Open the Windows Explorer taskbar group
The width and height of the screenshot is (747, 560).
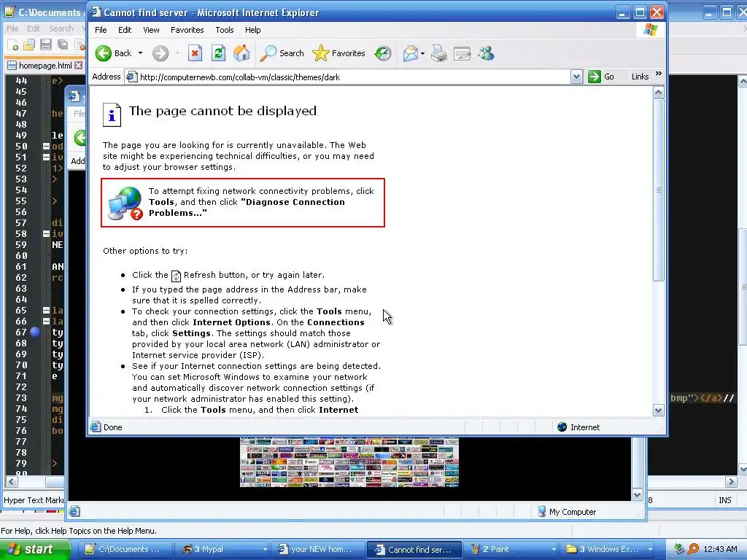tap(608, 550)
